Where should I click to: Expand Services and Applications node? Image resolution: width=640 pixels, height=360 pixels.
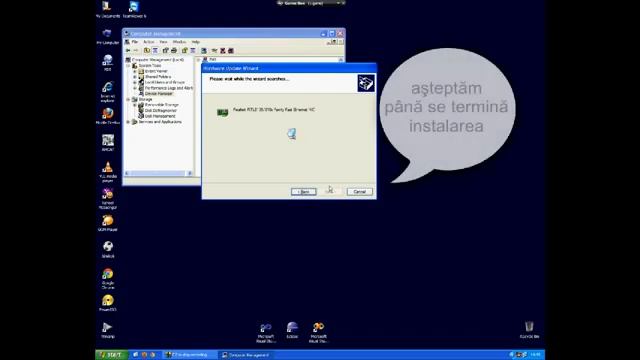click(x=128, y=122)
